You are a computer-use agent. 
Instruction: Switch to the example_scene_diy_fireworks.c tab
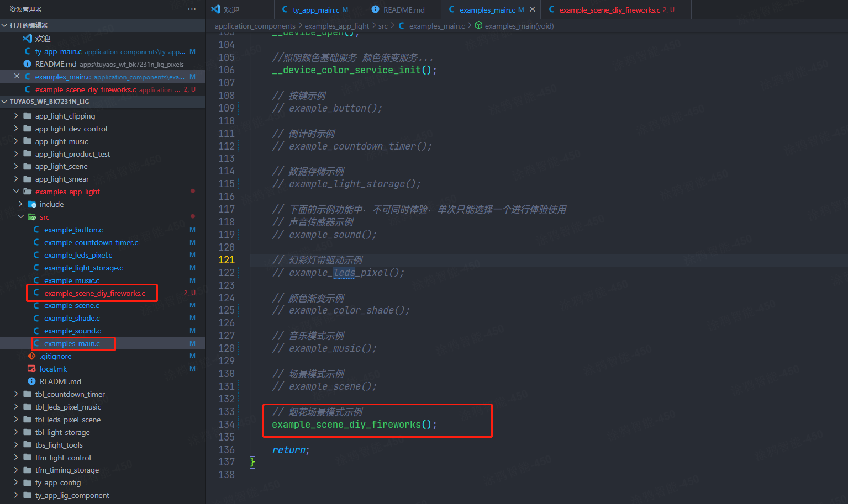pyautogui.click(x=617, y=9)
